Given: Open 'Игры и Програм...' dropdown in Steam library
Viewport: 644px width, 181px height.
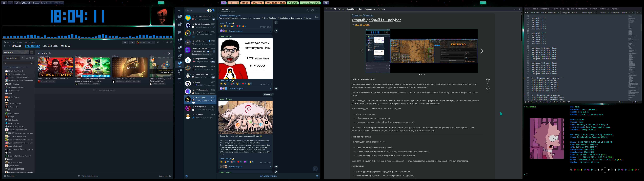Looking at the screenshot, I should tap(11, 58).
